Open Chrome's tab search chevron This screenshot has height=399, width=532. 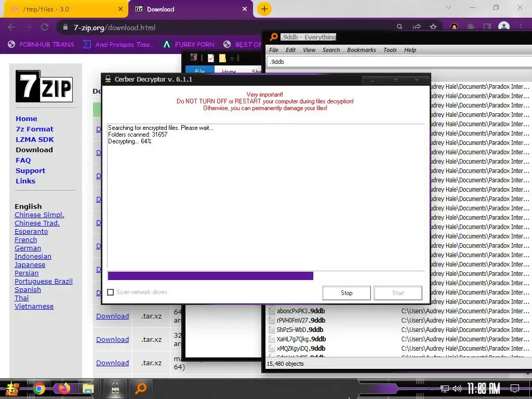pos(448,7)
